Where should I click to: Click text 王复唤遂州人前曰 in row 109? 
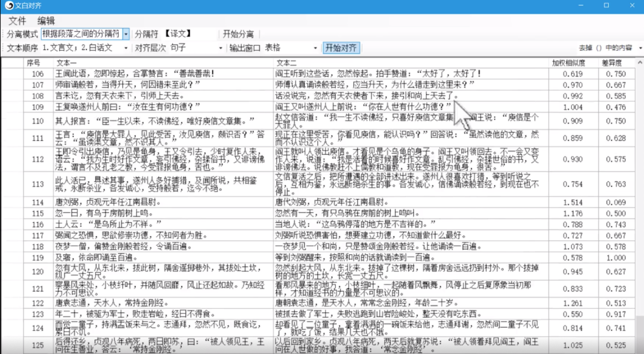coord(90,107)
